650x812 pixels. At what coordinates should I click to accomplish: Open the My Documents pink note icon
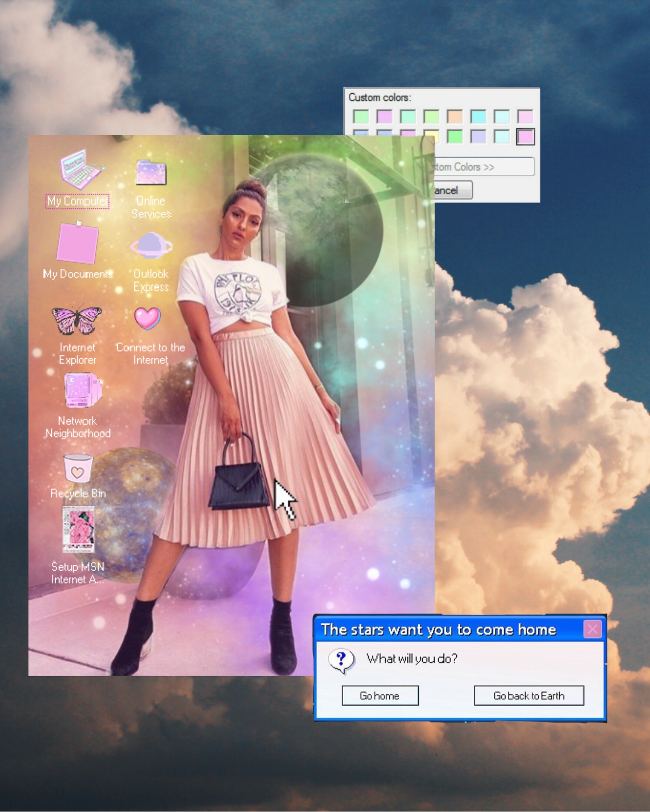click(x=77, y=244)
